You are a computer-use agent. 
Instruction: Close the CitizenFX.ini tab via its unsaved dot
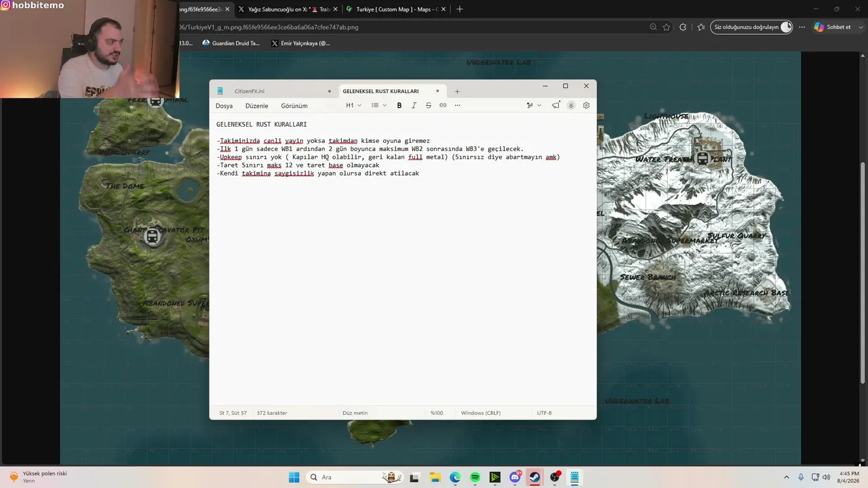[330, 91]
